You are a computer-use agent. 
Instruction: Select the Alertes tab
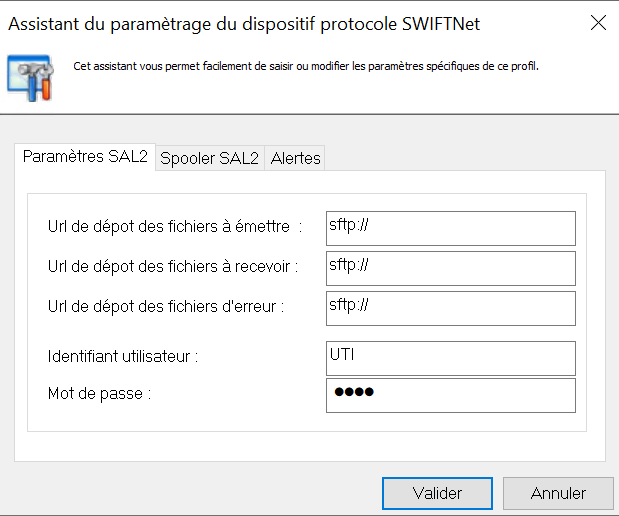[x=296, y=158]
